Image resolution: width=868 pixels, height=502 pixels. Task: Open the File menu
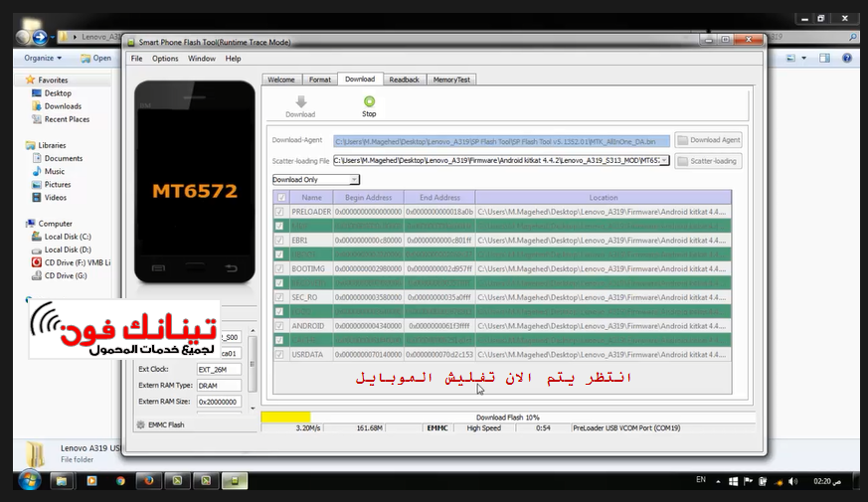tap(137, 58)
